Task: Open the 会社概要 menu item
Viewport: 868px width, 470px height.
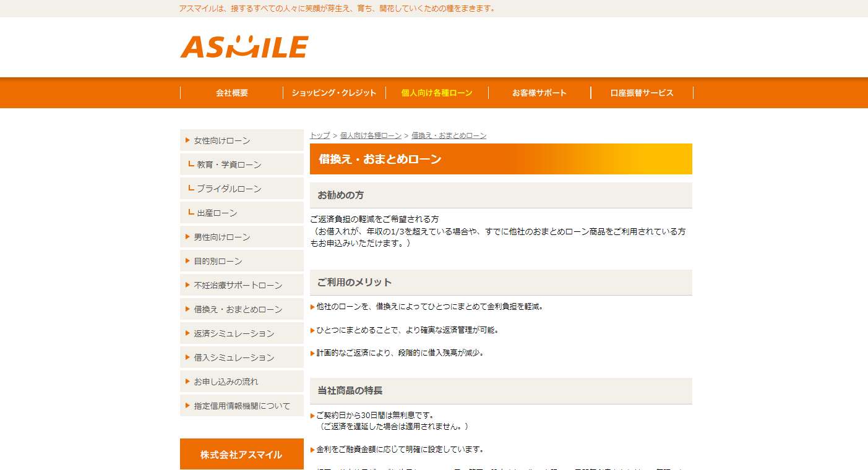Action: (x=232, y=93)
